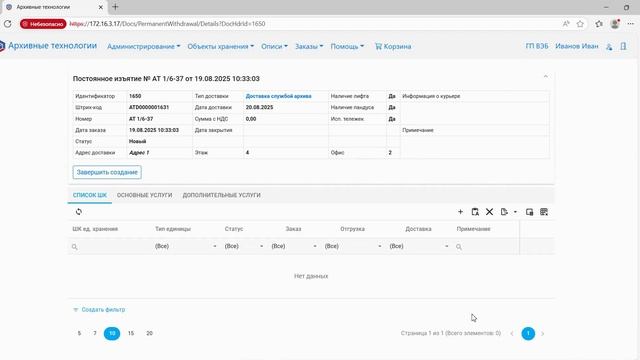640x360 pixels.
Task: Open the Описи menu
Action: [x=274, y=47]
